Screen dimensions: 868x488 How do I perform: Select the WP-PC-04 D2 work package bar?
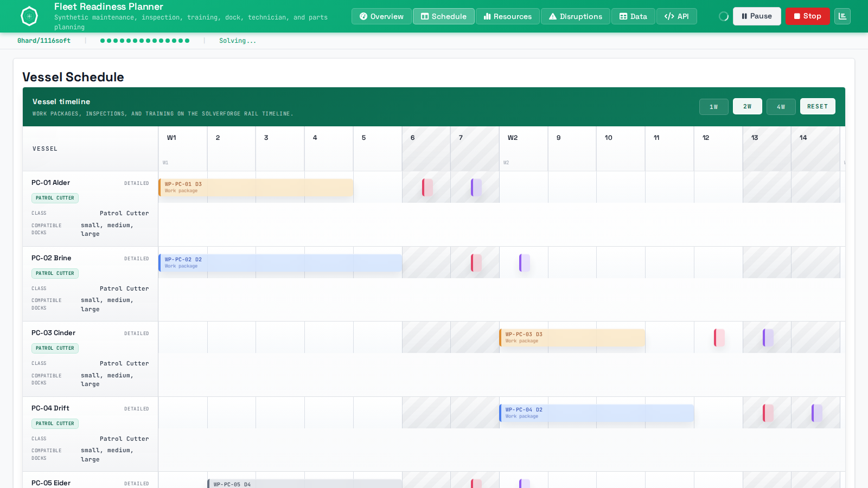coord(597,413)
